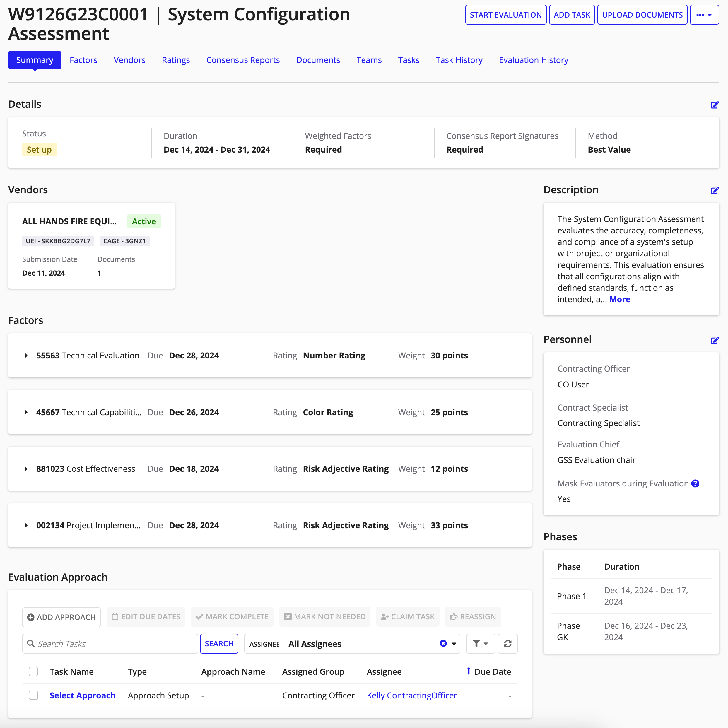Open the task filter funnel dropdown
This screenshot has width=728, height=728.
click(x=481, y=644)
